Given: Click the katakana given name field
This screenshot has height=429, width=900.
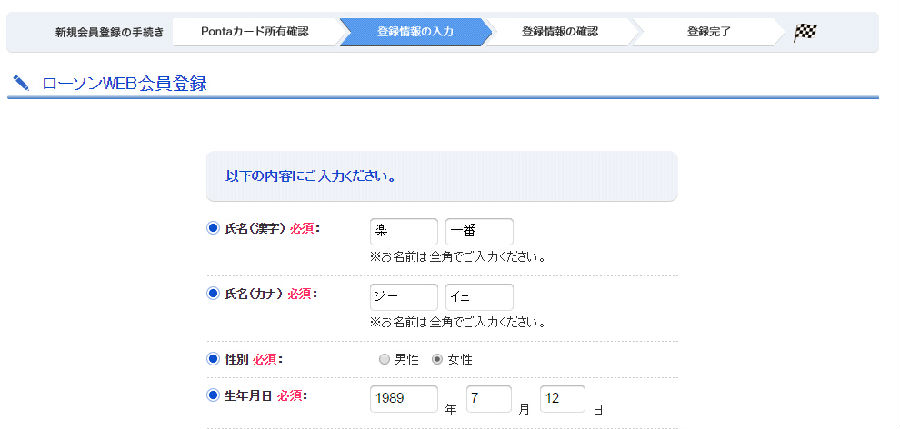Looking at the screenshot, I should coord(479,297).
